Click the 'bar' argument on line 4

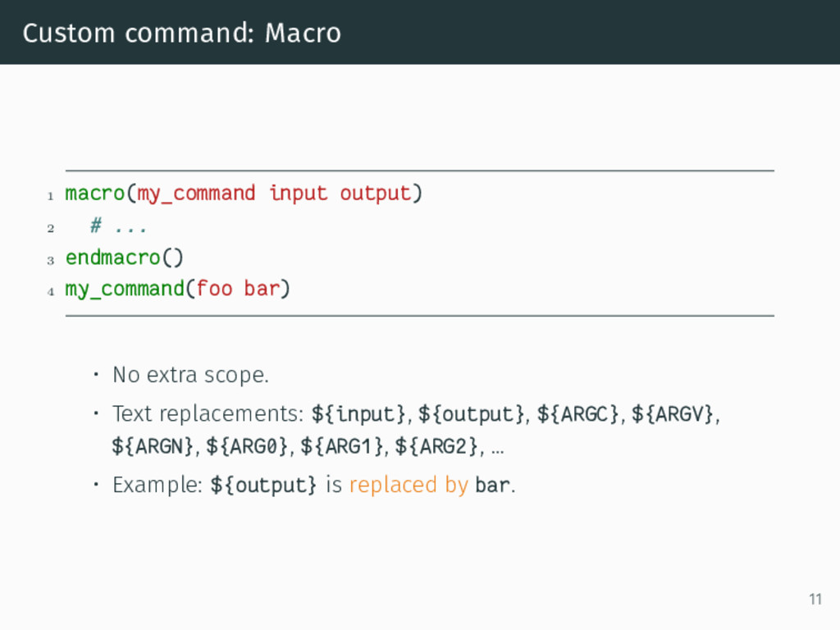click(x=262, y=289)
